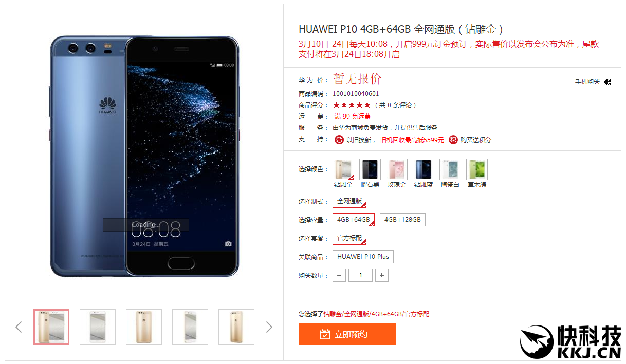The height and width of the screenshot is (364, 626).
Task: Select the 4GB+64GB capacity option
Action: click(354, 220)
